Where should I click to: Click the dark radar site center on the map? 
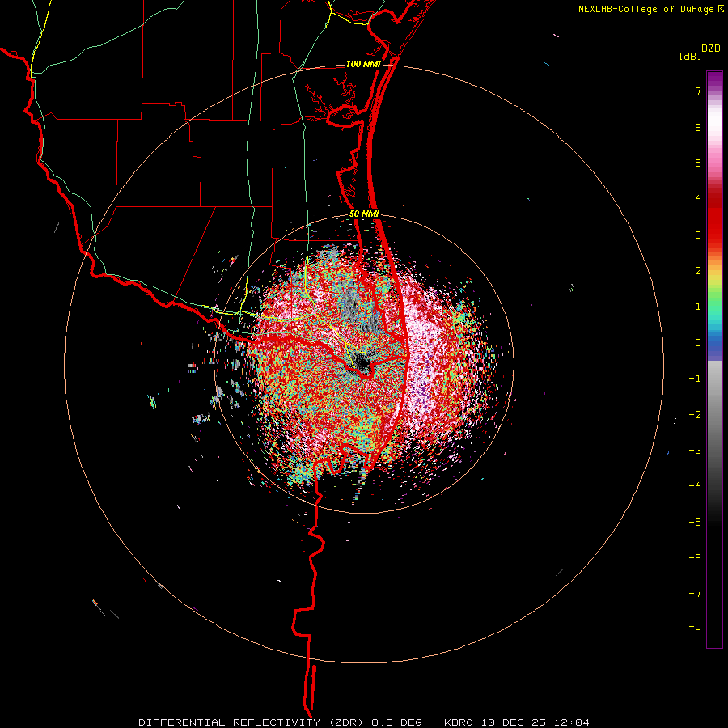(362, 362)
